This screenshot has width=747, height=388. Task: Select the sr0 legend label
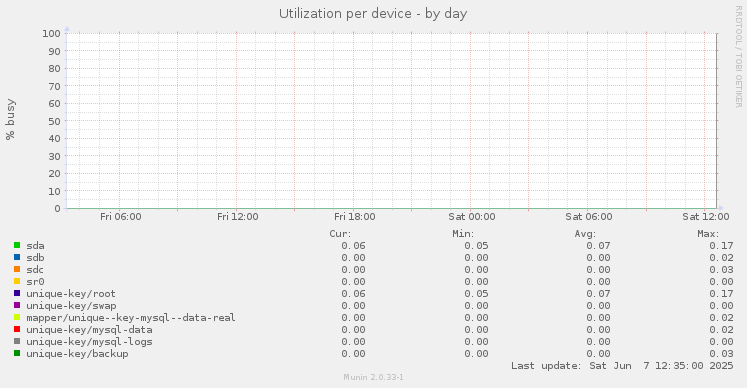[35, 282]
